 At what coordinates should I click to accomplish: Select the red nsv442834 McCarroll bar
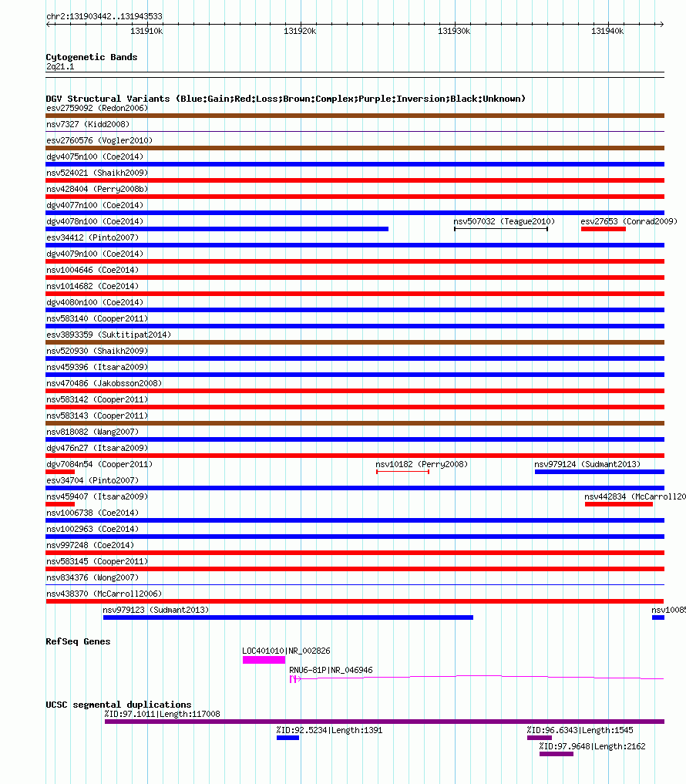click(x=619, y=504)
